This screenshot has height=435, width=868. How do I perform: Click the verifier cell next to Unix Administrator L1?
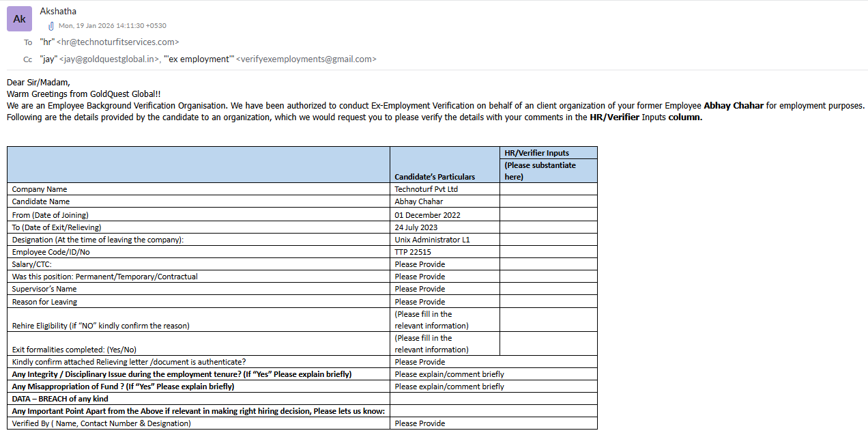click(x=548, y=240)
